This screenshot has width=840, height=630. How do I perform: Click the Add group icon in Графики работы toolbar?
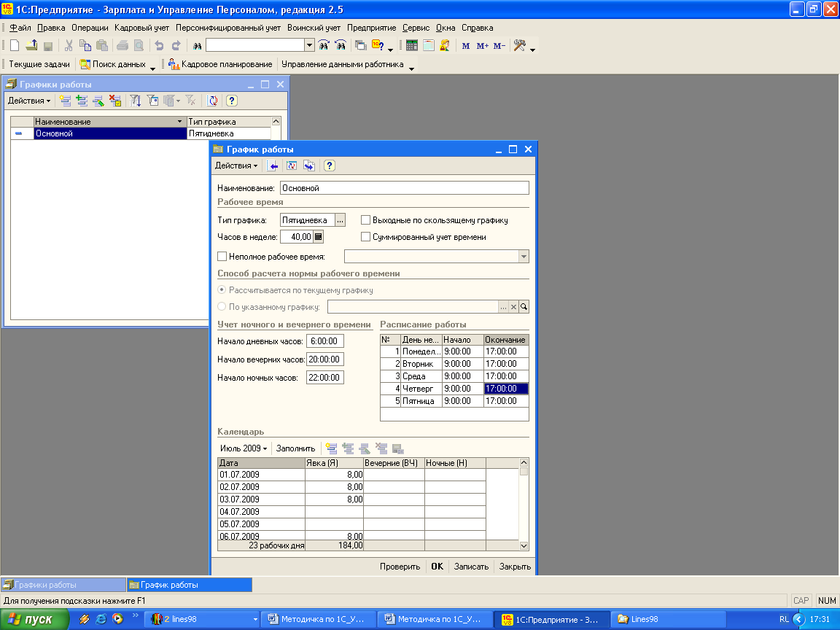[x=82, y=100]
